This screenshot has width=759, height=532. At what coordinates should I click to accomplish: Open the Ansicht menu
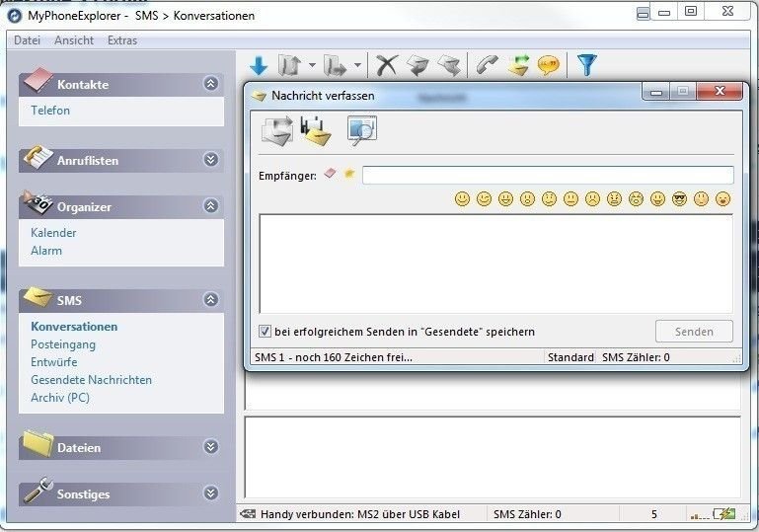click(74, 40)
